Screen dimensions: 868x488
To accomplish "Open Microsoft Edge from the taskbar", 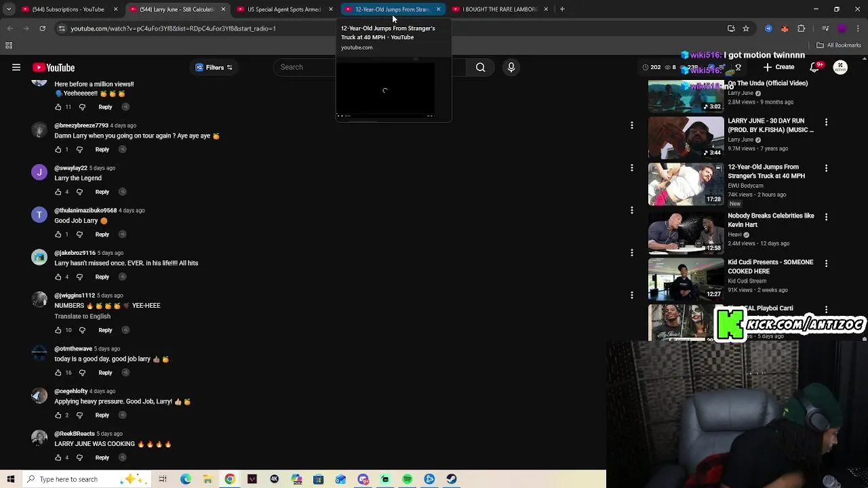I will click(186, 479).
